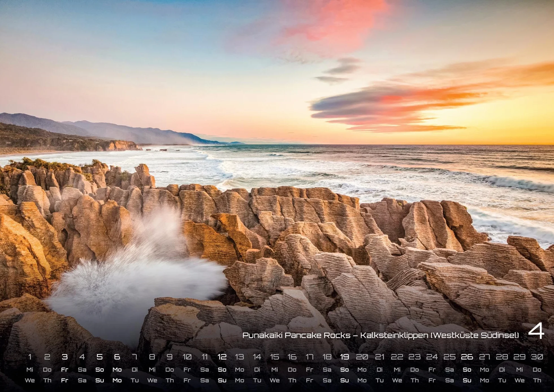Select highlighted day number 26
554x392 pixels.
tap(467, 357)
